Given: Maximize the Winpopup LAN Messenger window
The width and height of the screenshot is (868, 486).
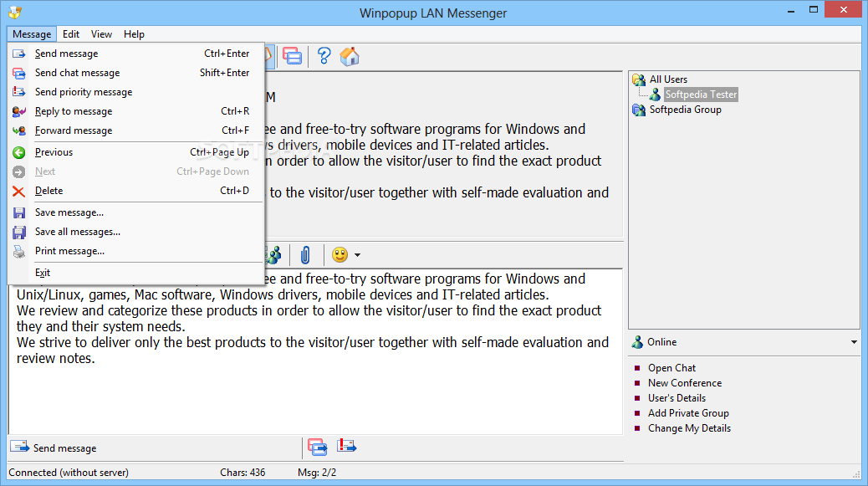Looking at the screenshot, I should 813,10.
